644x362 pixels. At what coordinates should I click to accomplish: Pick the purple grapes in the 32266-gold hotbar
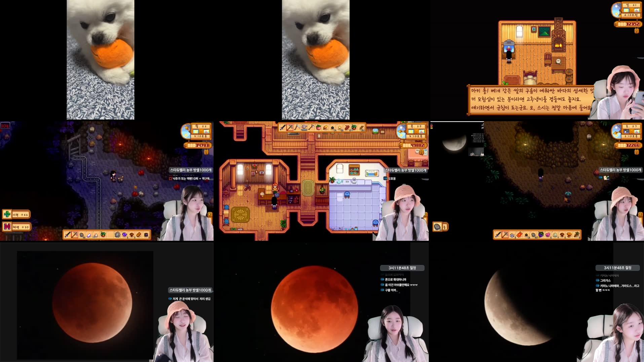541,234
